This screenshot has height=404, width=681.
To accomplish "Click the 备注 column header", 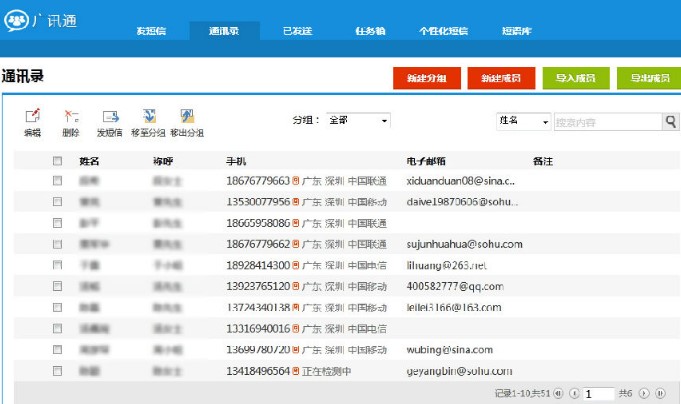I will coord(543,161).
